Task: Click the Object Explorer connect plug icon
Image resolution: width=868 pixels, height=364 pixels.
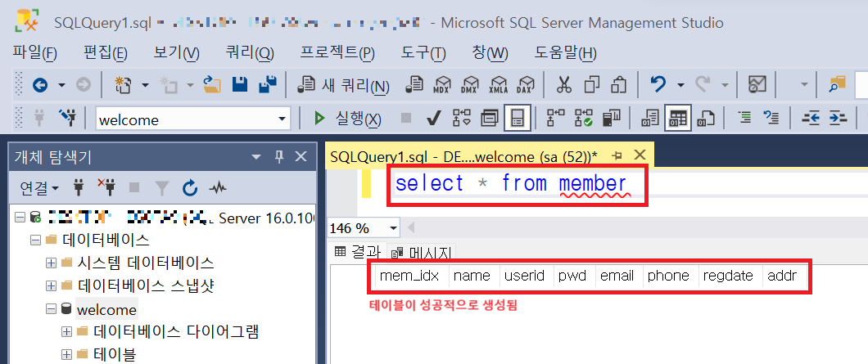Action: pyautogui.click(x=79, y=188)
